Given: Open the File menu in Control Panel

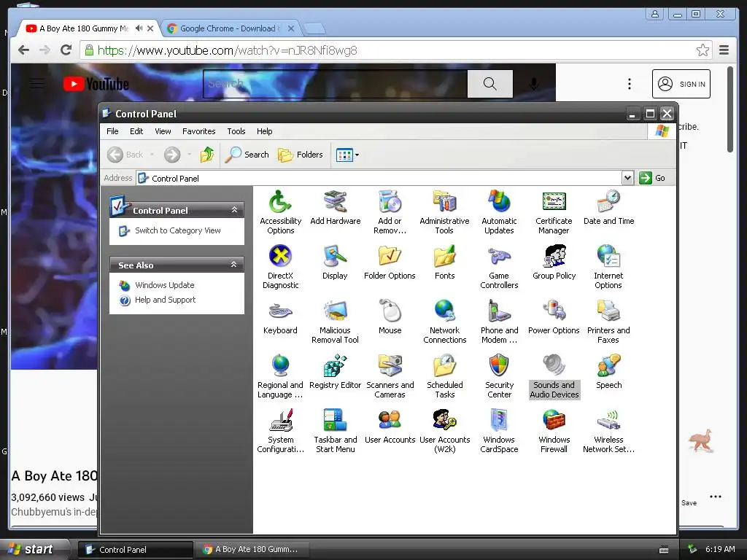Looking at the screenshot, I should pos(112,131).
